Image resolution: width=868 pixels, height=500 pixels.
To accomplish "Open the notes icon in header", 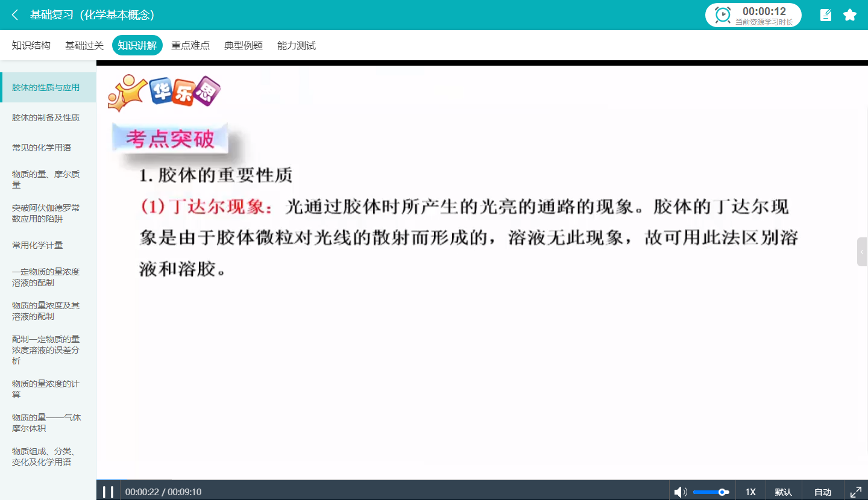I will [826, 15].
